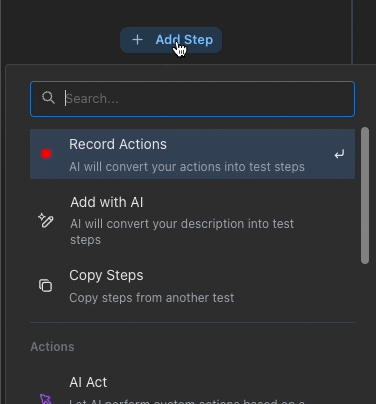Choose Add with AI option
Viewport: 376px width, 404px height.
pyautogui.click(x=193, y=220)
